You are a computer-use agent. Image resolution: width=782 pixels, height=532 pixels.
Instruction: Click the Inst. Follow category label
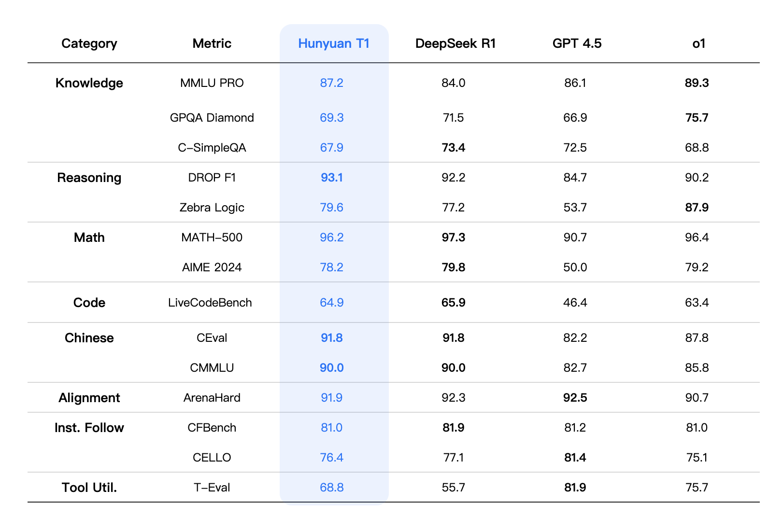tap(89, 428)
